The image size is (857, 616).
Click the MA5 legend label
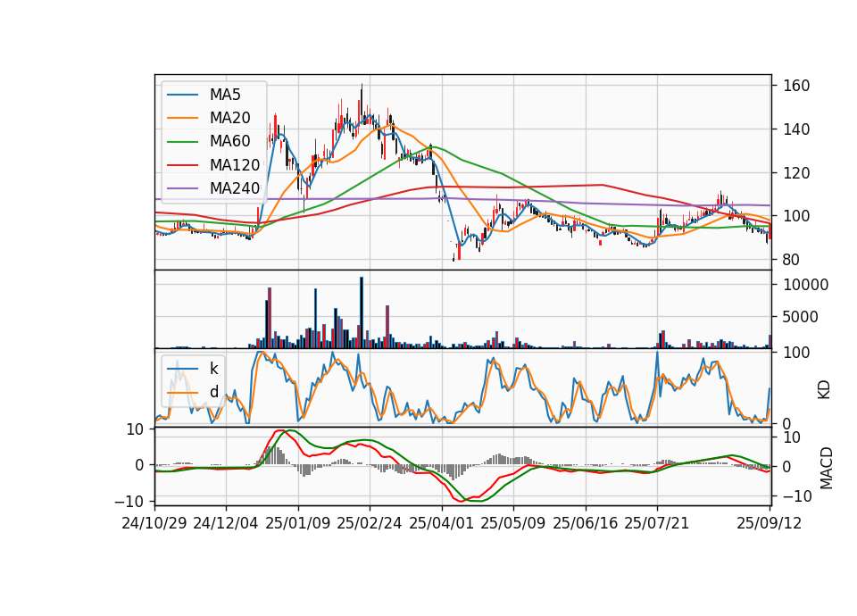(x=225, y=95)
